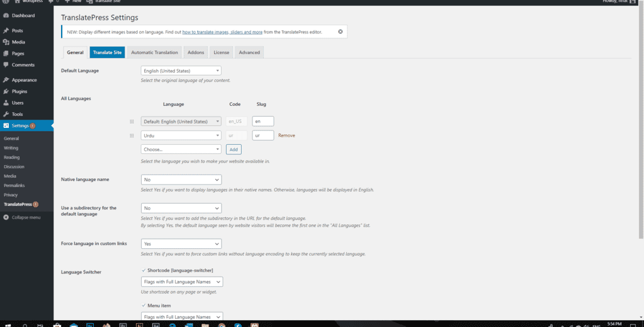This screenshot has height=327, width=644.
Task: Click the Users person icon
Action: point(6,103)
